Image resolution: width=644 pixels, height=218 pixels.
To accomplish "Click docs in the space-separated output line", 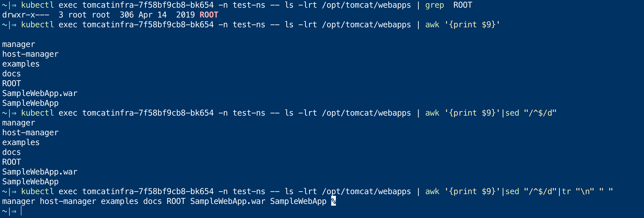I will pos(152,201).
